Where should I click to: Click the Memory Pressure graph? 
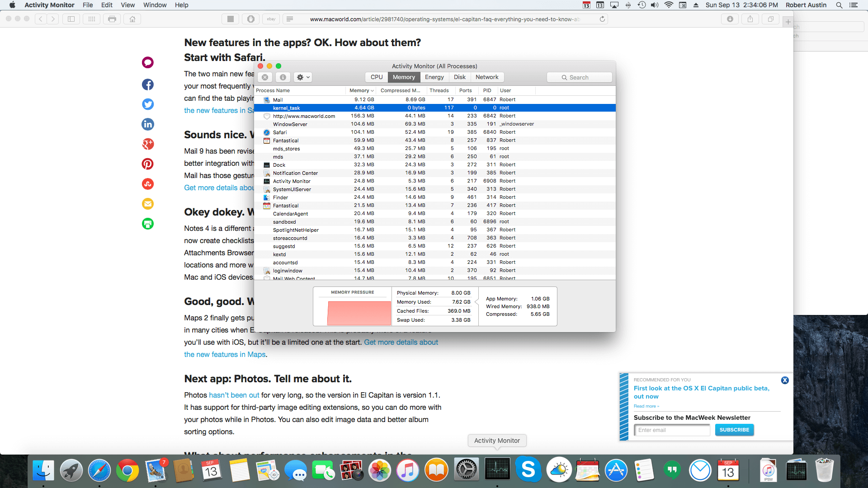coord(359,313)
